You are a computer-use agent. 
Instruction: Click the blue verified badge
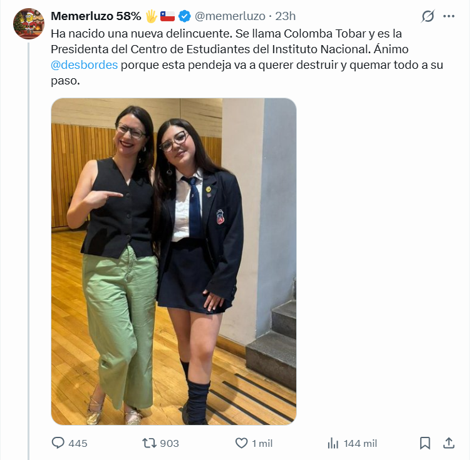click(185, 16)
